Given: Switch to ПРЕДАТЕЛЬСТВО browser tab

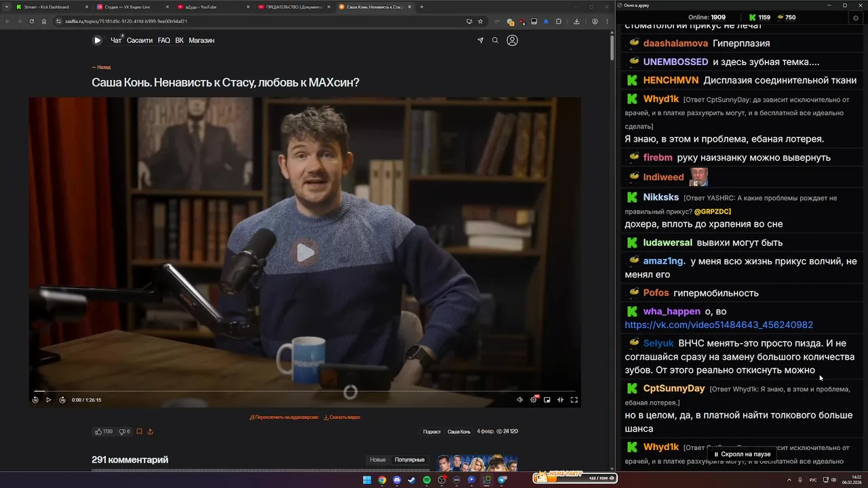Looking at the screenshot, I should [x=294, y=7].
